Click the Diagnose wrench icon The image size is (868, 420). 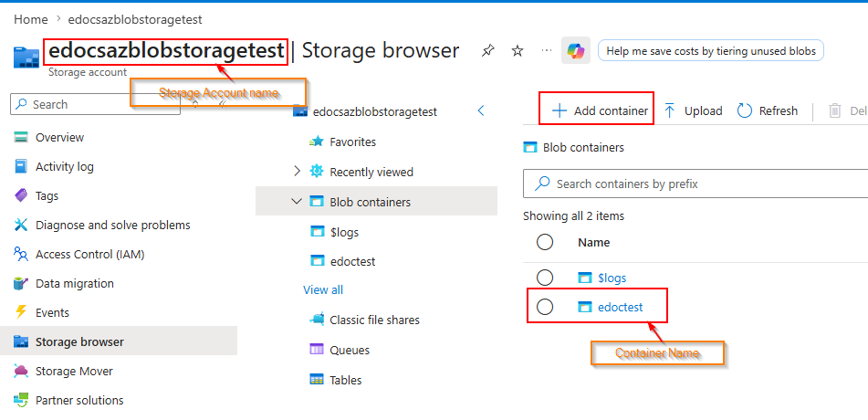(20, 225)
